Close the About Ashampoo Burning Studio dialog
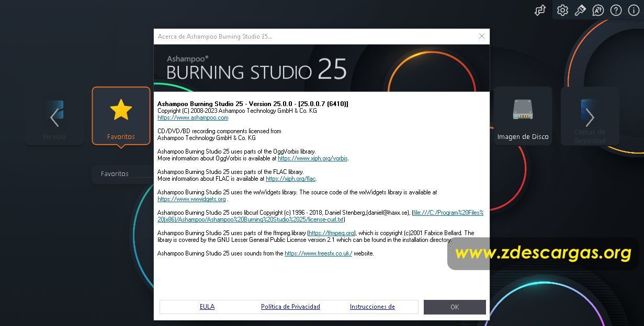 pyautogui.click(x=482, y=36)
